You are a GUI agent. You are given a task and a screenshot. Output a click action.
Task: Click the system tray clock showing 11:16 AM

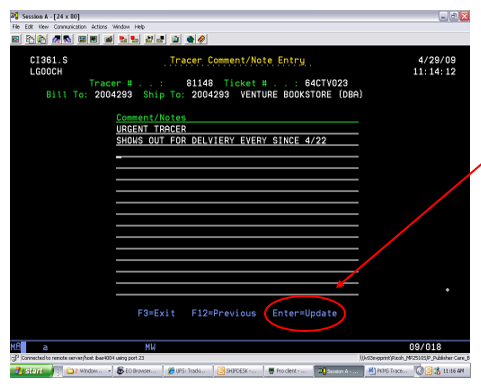pyautogui.click(x=453, y=371)
